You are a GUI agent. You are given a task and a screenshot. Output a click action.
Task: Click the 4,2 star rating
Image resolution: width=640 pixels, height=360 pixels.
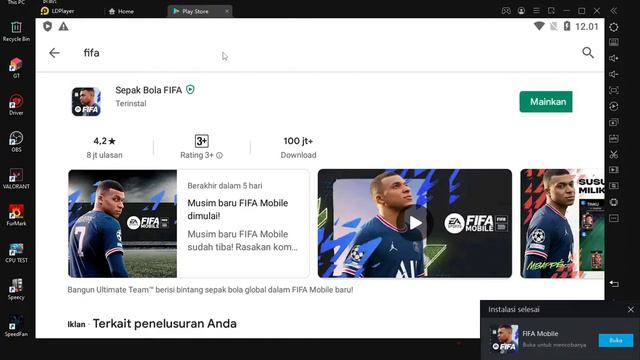104,141
